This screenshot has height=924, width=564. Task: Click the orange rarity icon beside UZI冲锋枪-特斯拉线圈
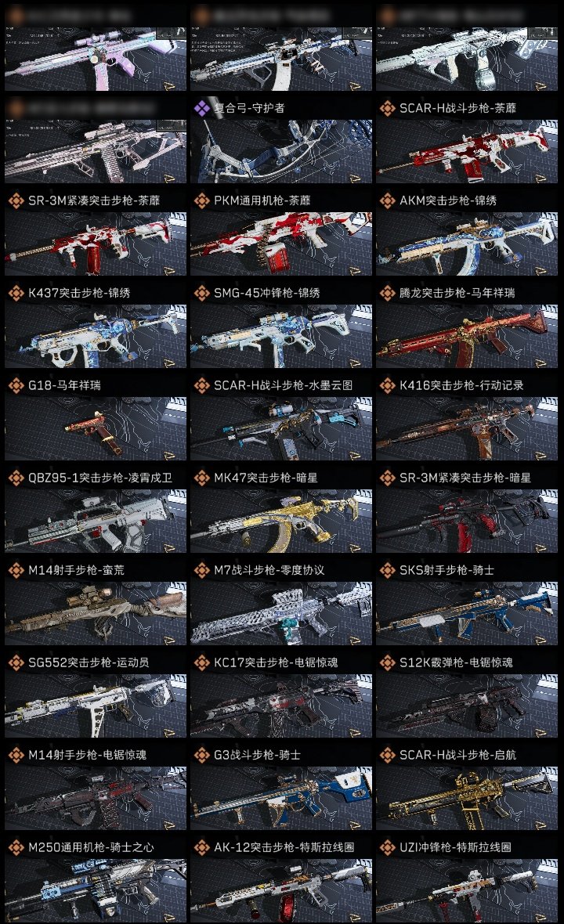(388, 847)
